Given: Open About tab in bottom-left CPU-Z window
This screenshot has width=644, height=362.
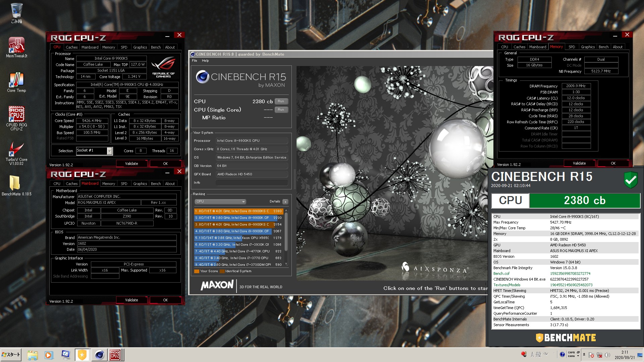Looking at the screenshot, I should point(170,184).
